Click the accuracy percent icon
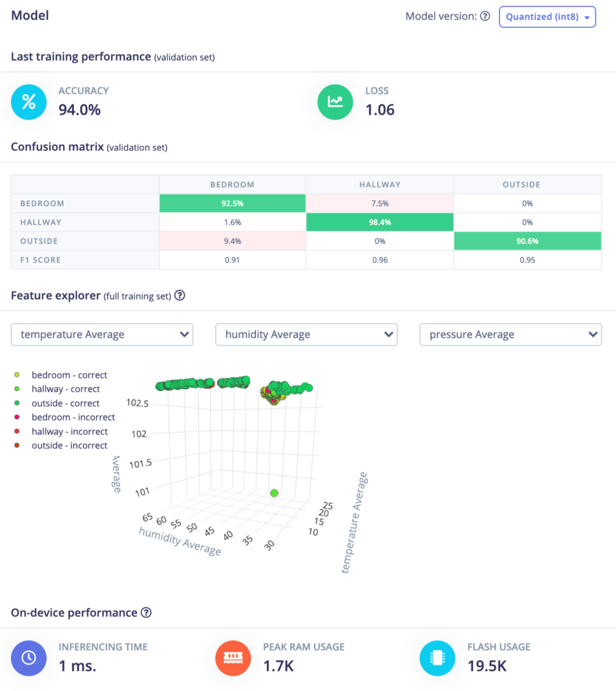 [x=28, y=102]
